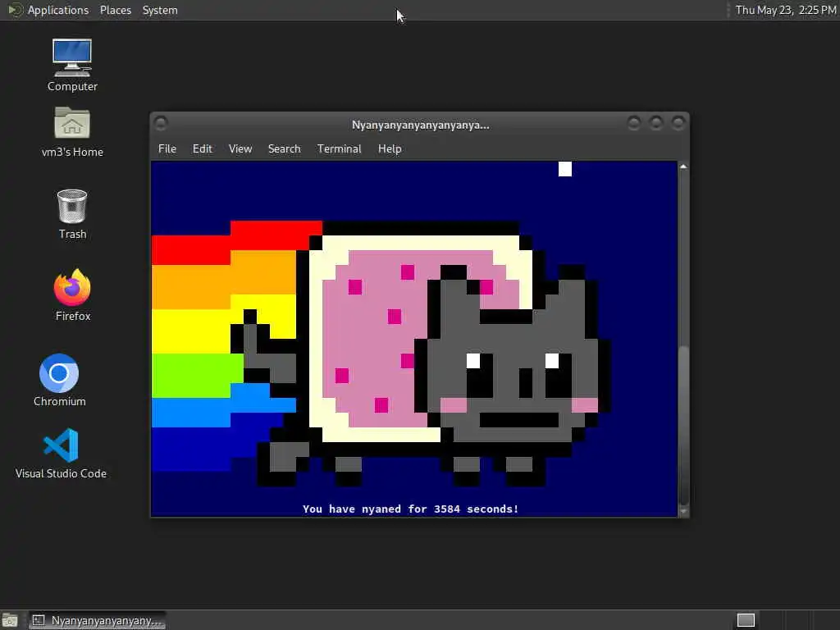Open the Places panel menu
The height and width of the screenshot is (630, 840).
click(x=116, y=10)
